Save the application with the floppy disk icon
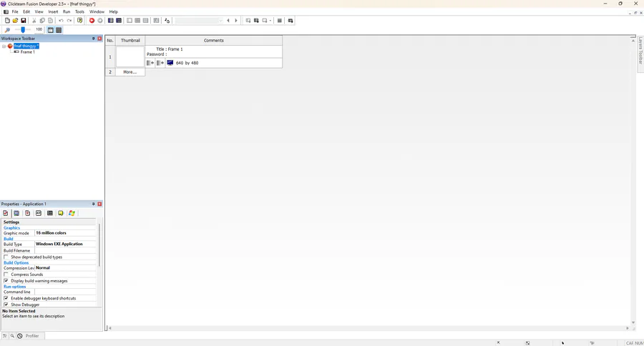The height and width of the screenshot is (346, 644). click(24, 21)
